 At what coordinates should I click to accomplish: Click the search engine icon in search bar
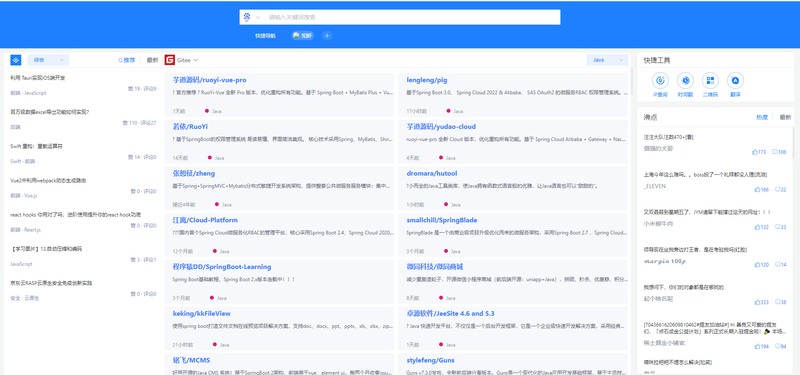247,17
